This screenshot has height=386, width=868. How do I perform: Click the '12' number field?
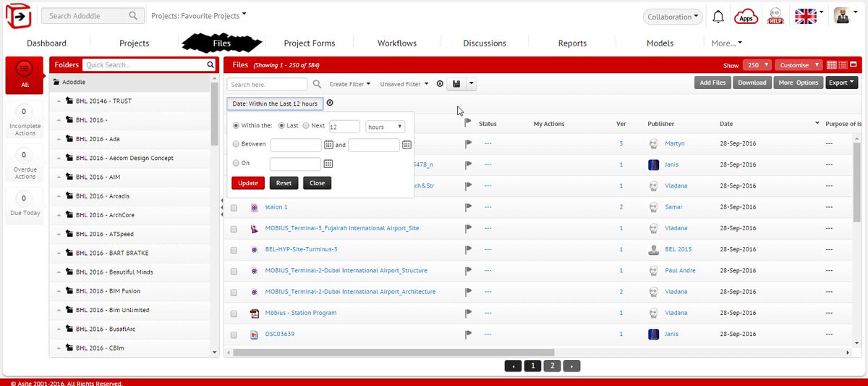(344, 127)
